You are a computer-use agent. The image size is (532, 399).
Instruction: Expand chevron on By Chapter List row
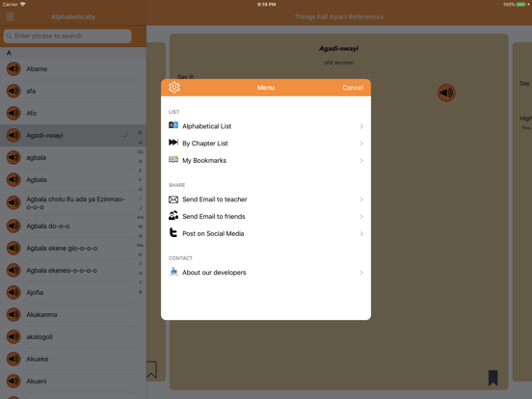(x=361, y=144)
